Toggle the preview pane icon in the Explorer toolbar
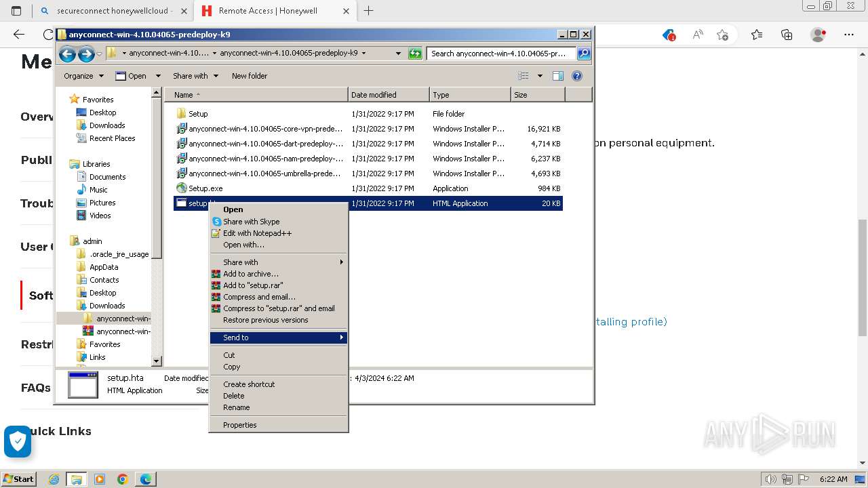Image resolution: width=868 pixels, height=488 pixels. pyautogui.click(x=558, y=76)
